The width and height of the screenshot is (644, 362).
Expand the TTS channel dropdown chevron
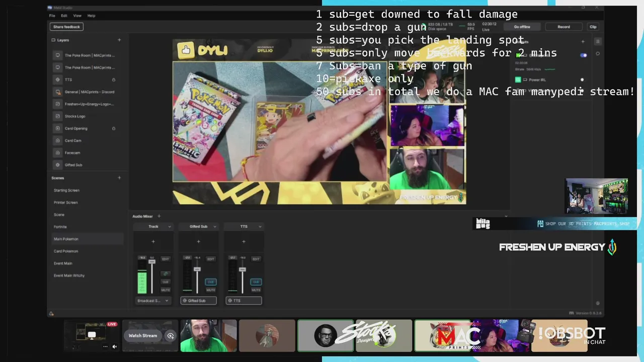click(260, 227)
